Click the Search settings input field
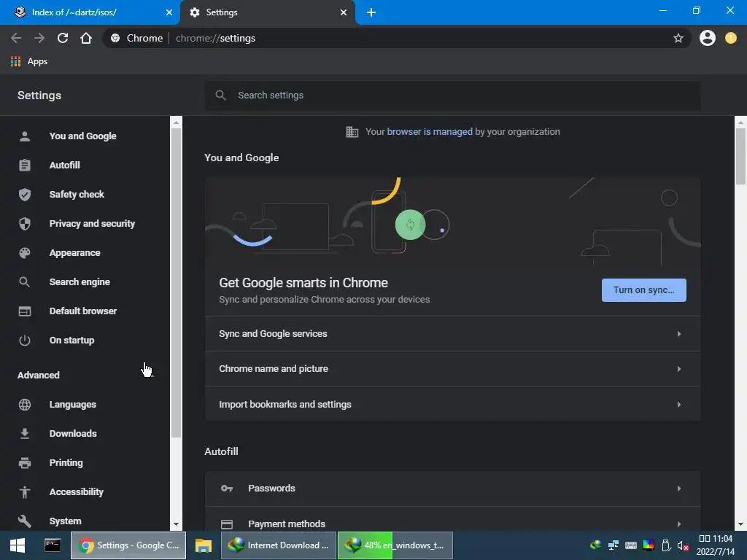Viewport: 747px width, 560px height. coord(452,96)
